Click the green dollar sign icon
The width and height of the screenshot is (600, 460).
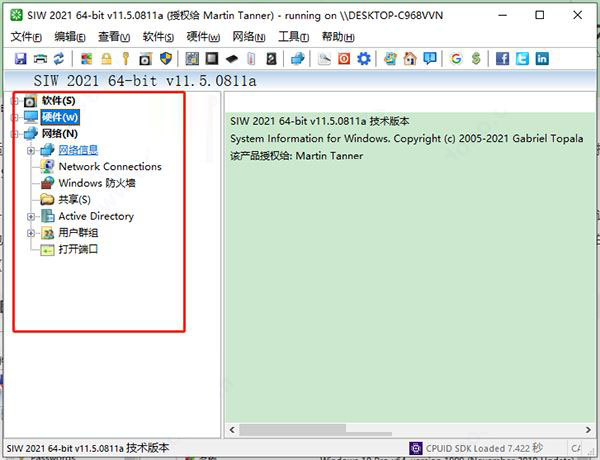[476, 59]
